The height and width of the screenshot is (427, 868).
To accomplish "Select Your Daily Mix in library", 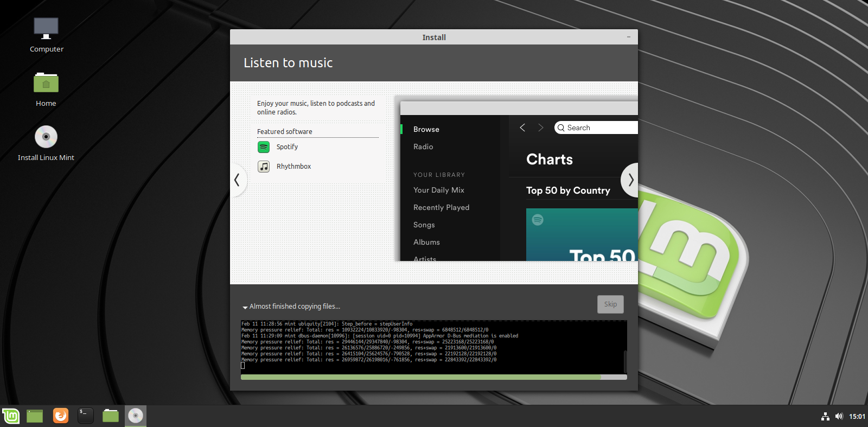I will coord(439,190).
